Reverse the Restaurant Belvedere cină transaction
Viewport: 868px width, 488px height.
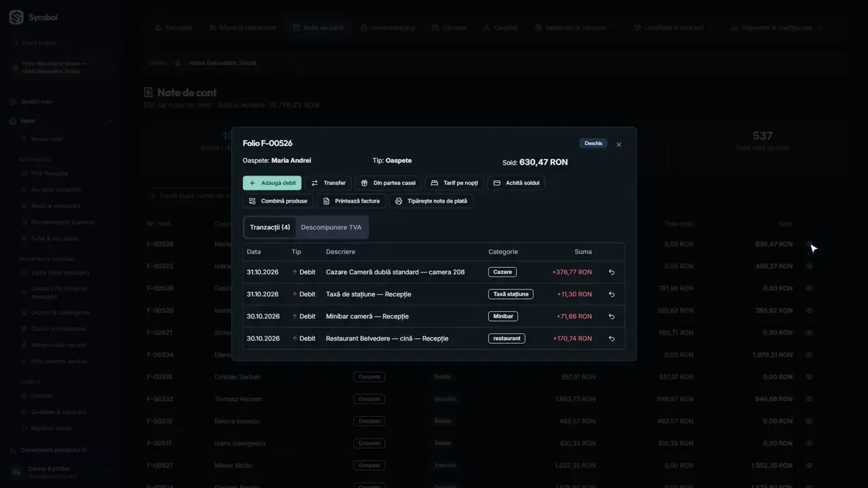coord(612,339)
